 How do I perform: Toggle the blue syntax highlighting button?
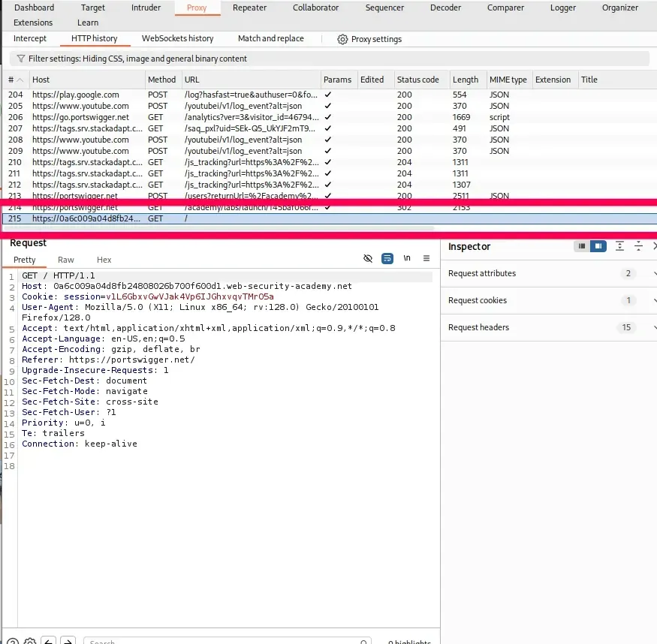387,258
